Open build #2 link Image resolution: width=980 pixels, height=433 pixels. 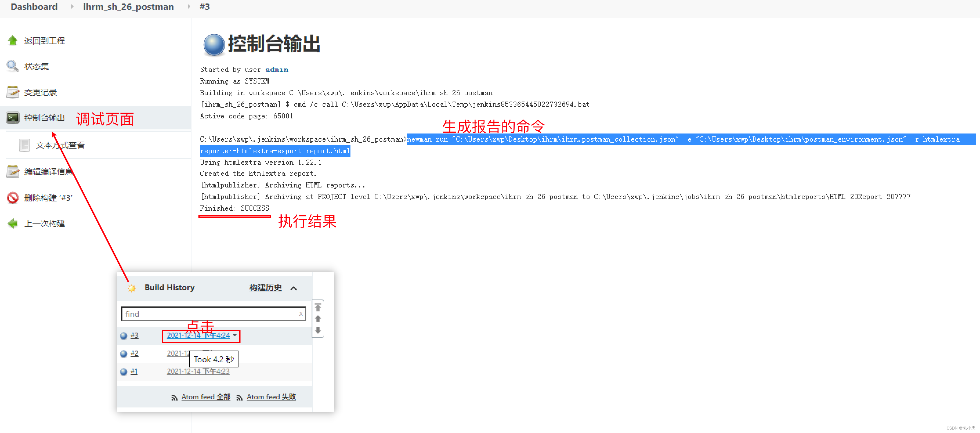click(134, 353)
